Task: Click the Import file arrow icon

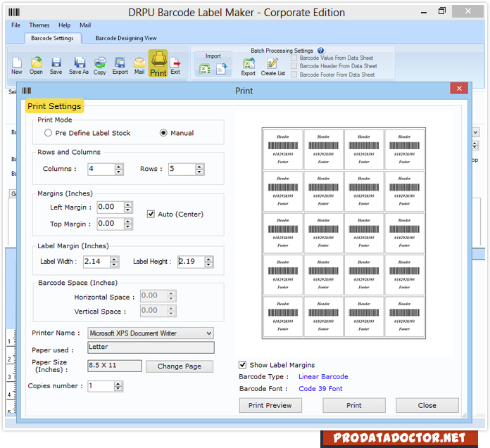Action: (222, 69)
